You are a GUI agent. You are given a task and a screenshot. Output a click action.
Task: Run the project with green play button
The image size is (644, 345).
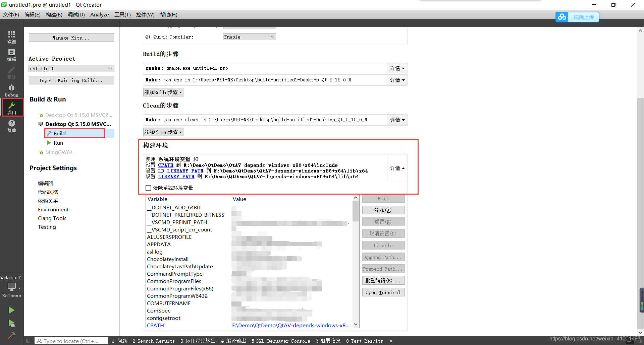tap(11, 310)
